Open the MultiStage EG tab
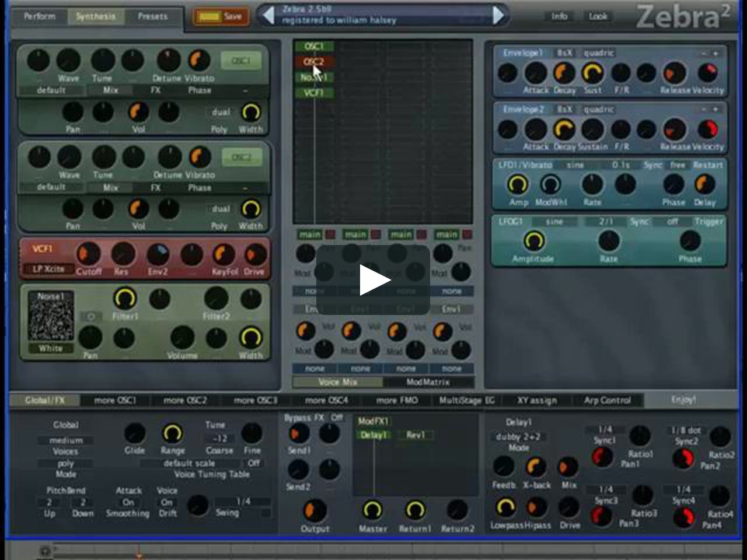747x560 pixels. 467,400
